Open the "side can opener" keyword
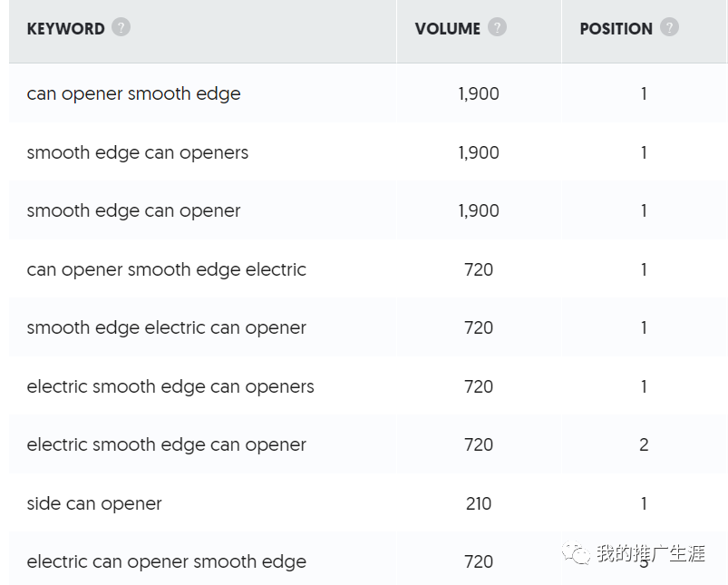Screen dimensions: 728x585 pyautogui.click(x=94, y=503)
